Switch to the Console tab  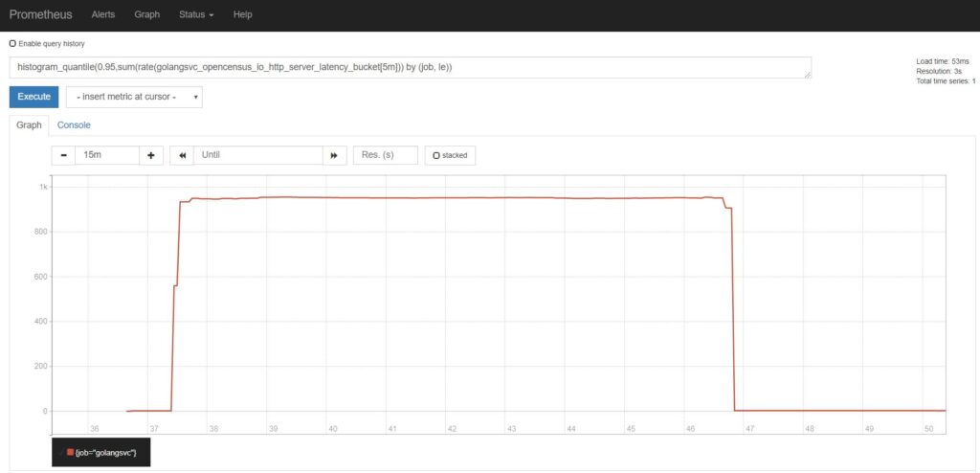click(74, 124)
